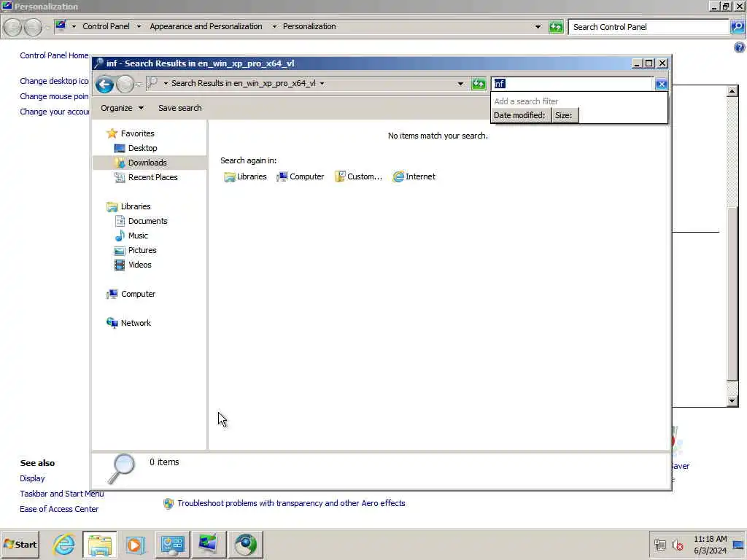
Task: Clear the 'inf' search box
Action: point(661,85)
